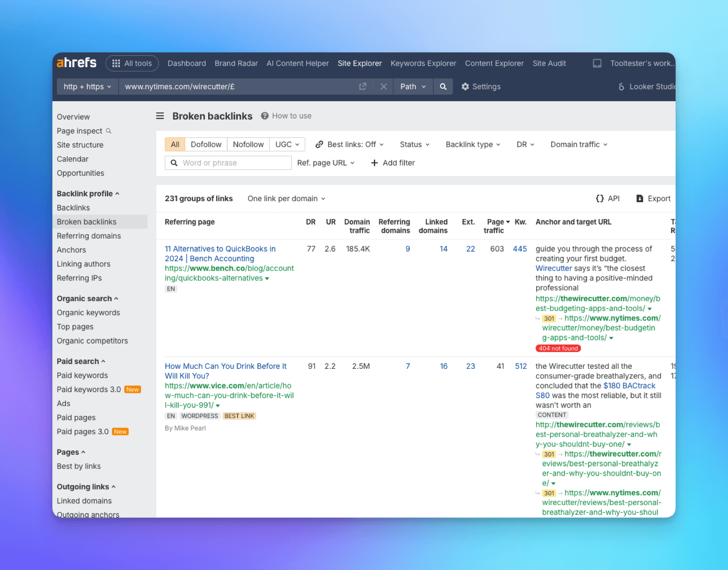Select the All link filter
This screenshot has width=728, height=570.
pyautogui.click(x=175, y=144)
